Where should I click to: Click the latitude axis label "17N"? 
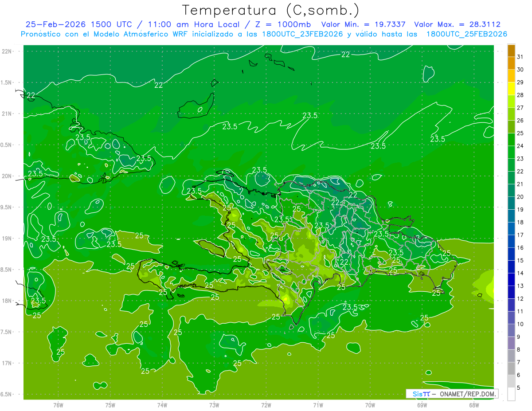point(8,363)
